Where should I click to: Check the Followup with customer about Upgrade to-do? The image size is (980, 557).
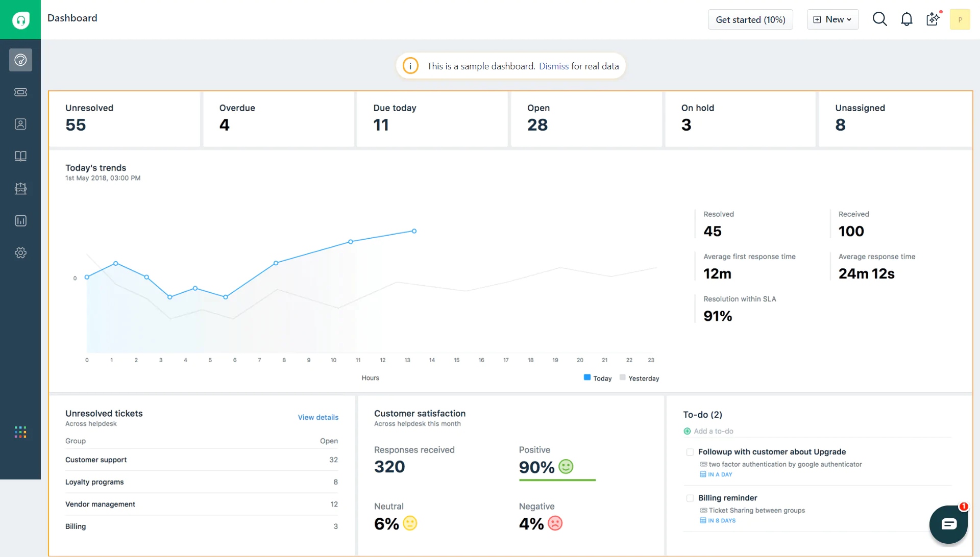point(690,452)
